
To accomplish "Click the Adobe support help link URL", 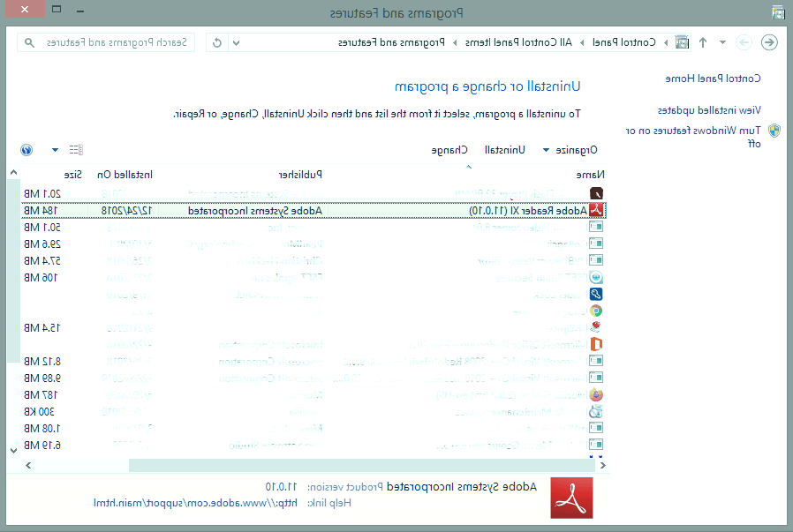I will tap(196, 503).
